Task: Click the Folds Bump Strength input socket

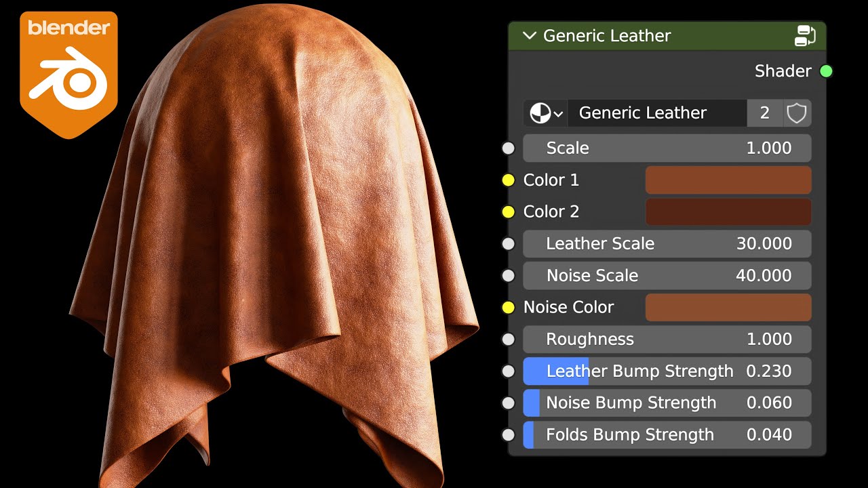Action: (x=509, y=435)
